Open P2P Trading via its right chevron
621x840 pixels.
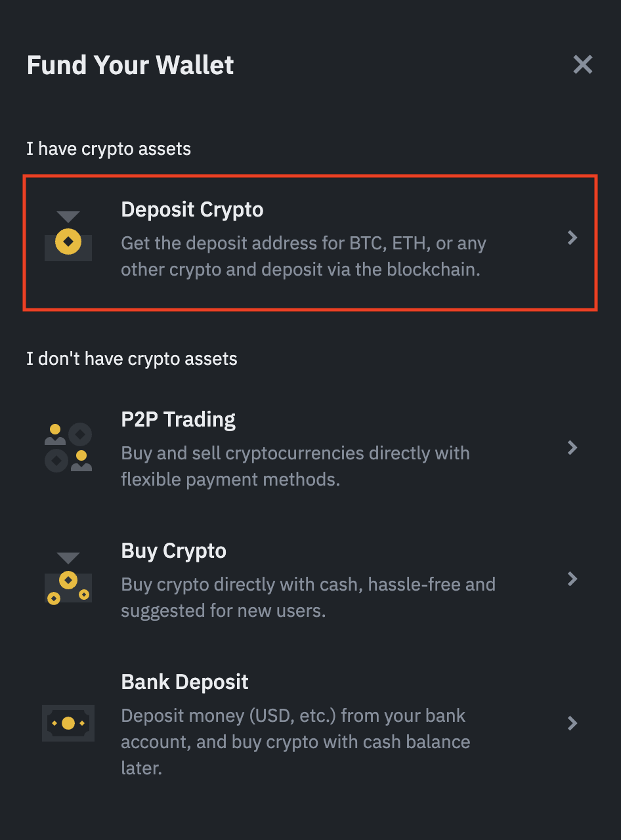coord(572,448)
